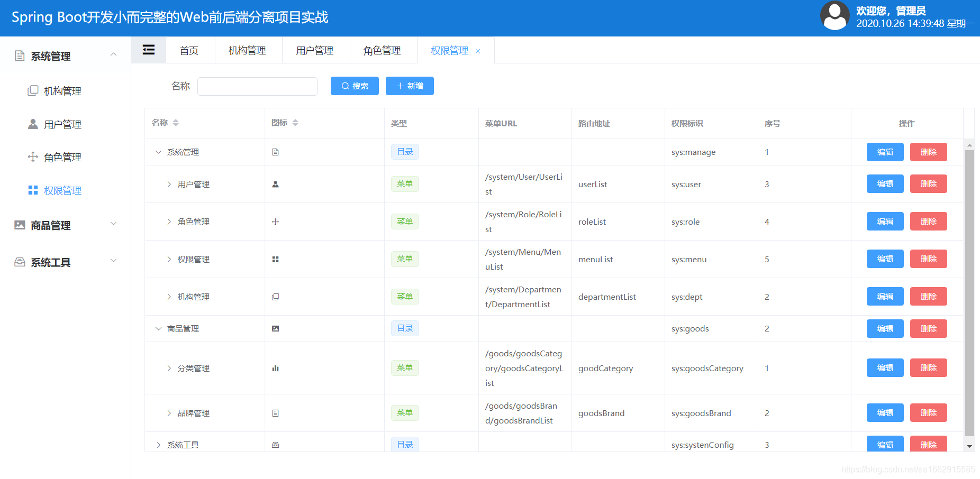Click the copy icon in 机构管理 table row

tap(275, 297)
